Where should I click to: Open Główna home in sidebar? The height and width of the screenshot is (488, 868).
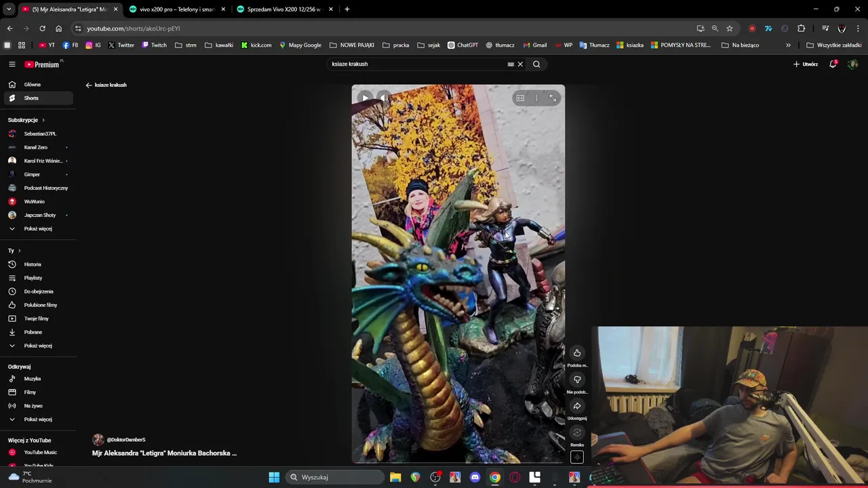39,85
